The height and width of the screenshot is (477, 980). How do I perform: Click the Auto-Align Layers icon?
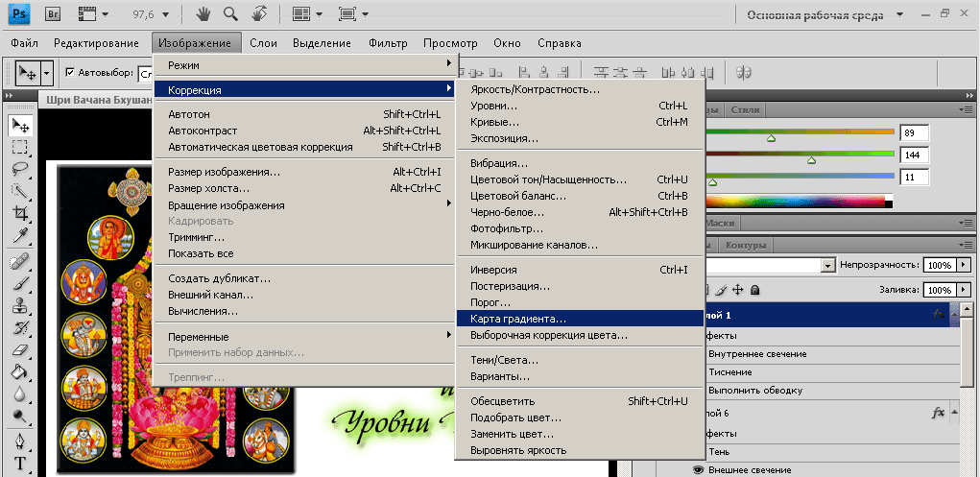click(743, 73)
